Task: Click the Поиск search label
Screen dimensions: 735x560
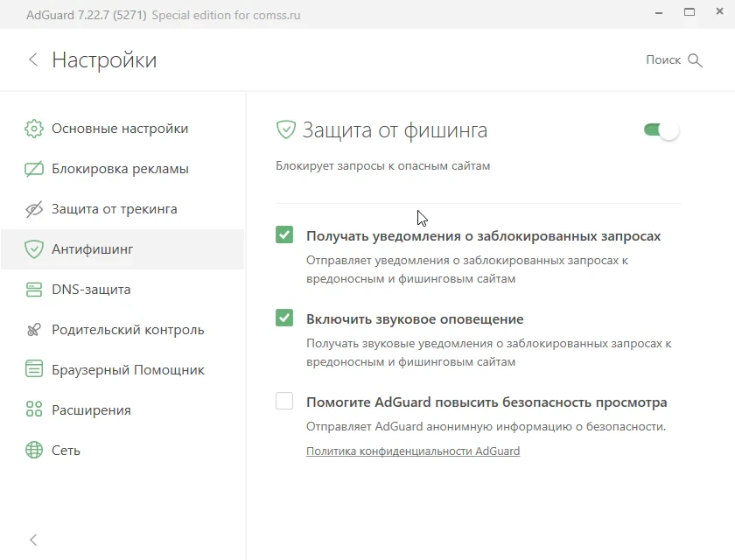Action: [663, 60]
